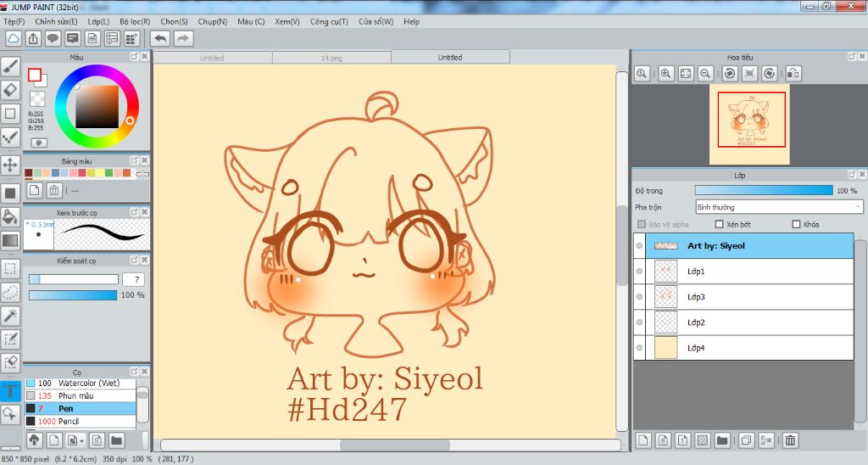
Task: Open the Chỉnh sửa(E) menu
Action: [x=56, y=21]
